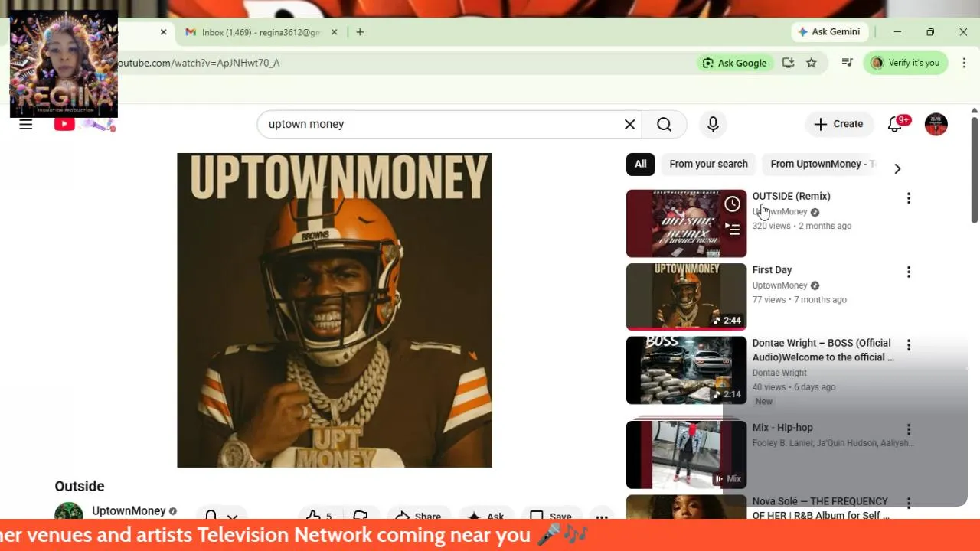Screen dimensions: 980x551
Task: Clear the search box with X
Action: click(x=629, y=124)
